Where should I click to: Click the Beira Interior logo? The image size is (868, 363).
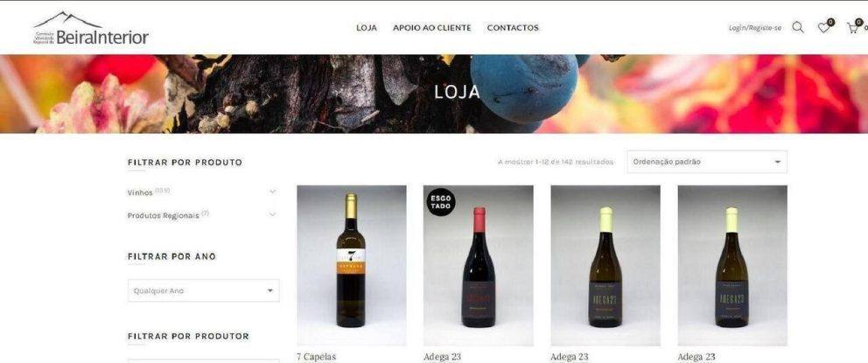pos(91,28)
